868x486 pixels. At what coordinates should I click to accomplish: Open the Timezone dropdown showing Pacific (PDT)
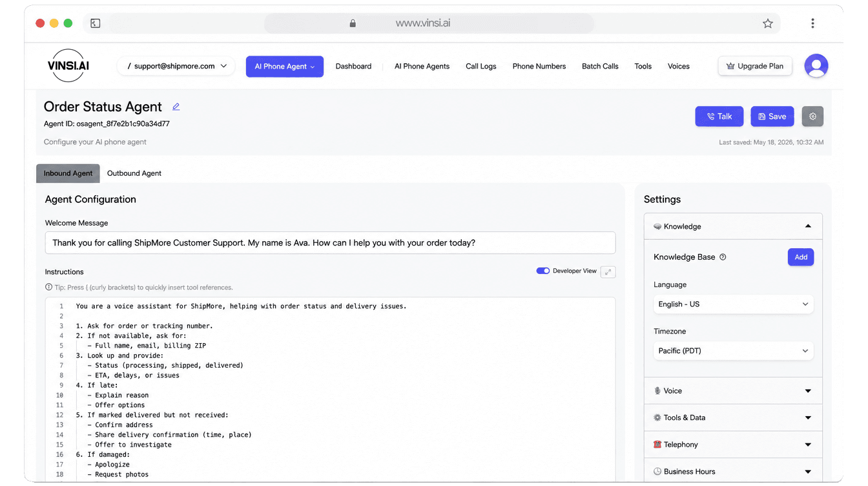[733, 351]
